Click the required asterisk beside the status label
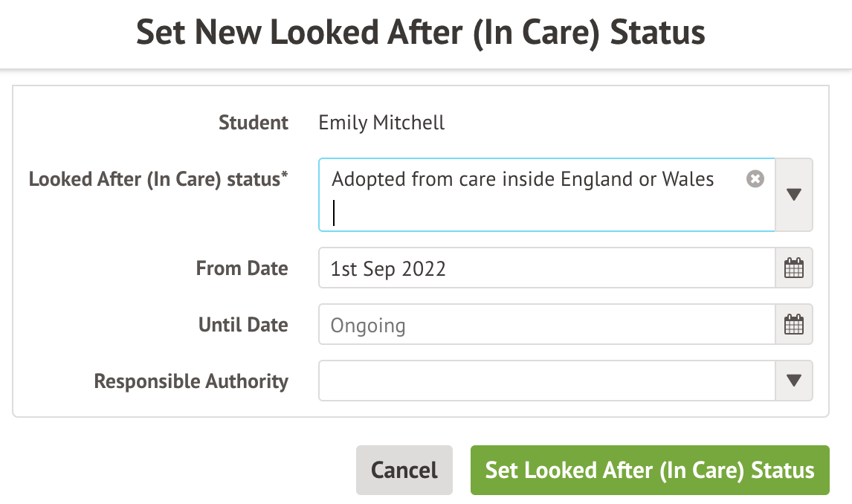Image resolution: width=852 pixels, height=504 pixels. click(285, 177)
